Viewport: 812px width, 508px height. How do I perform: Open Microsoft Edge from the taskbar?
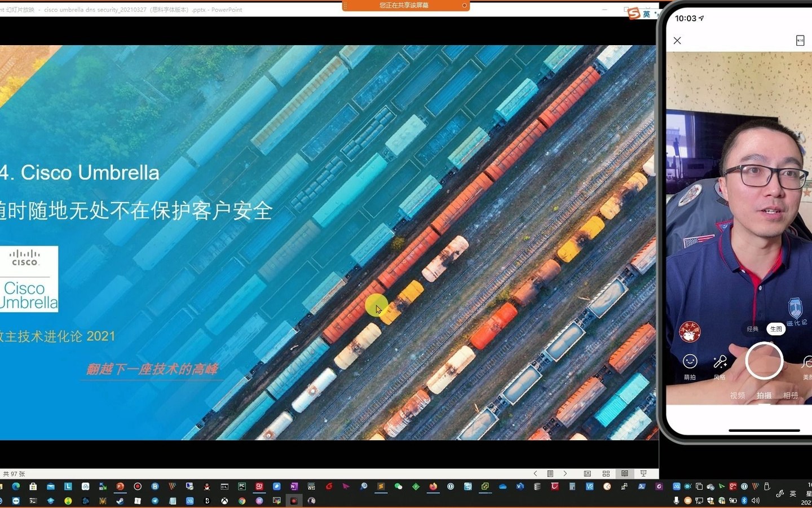tap(16, 486)
